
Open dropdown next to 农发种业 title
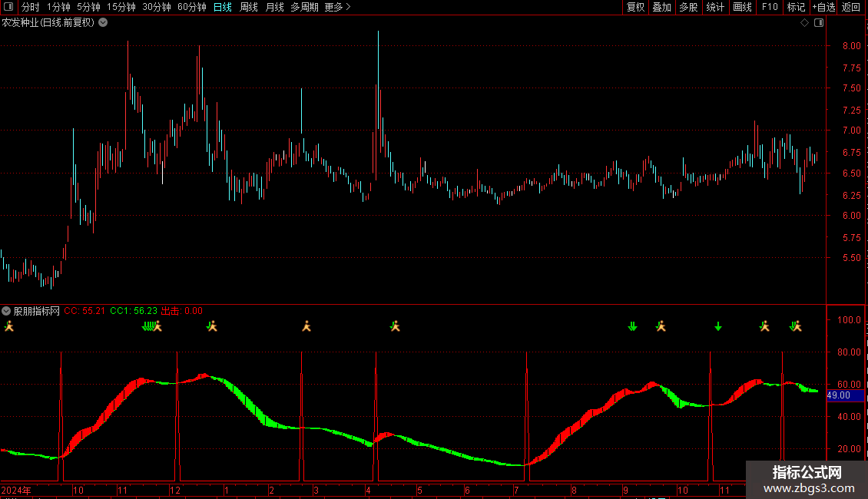point(103,23)
